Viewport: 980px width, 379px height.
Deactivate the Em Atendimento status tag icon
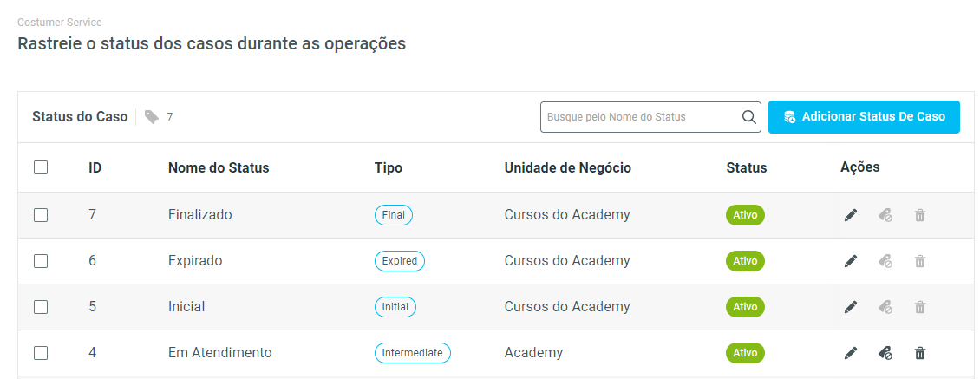point(885,353)
